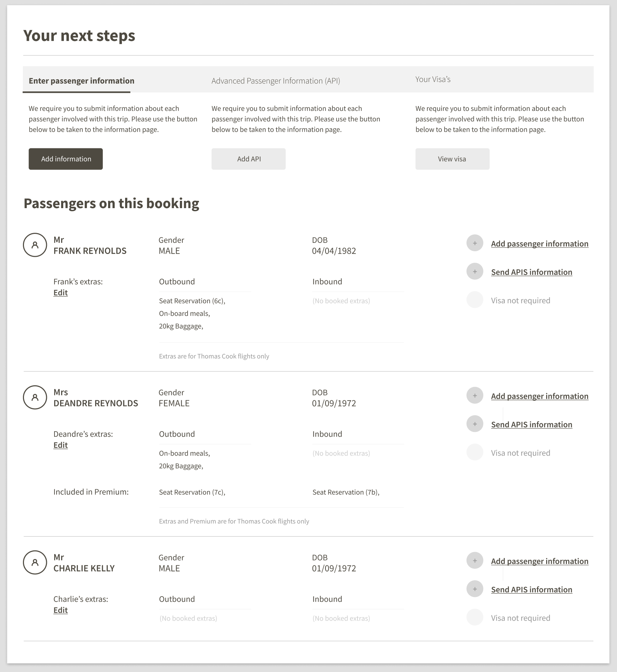This screenshot has width=617, height=672.
Task: Open Advanced Passenger Information (API) tab
Action: 275,81
